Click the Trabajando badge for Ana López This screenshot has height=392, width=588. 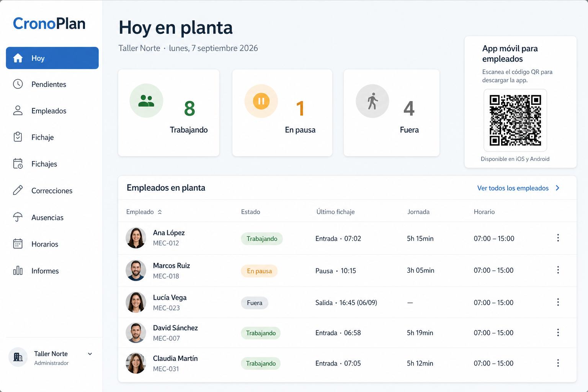click(262, 238)
